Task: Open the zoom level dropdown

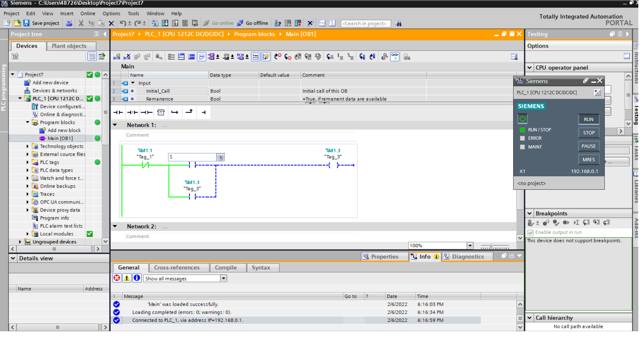Action: coord(470,246)
